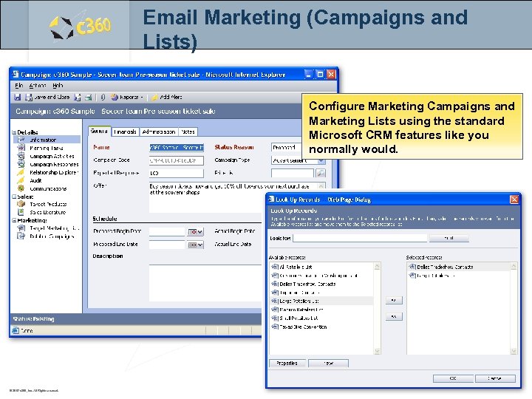532x399 pixels.
Task: Open the Reports dropdown in the toolbar
Action: coord(127,98)
